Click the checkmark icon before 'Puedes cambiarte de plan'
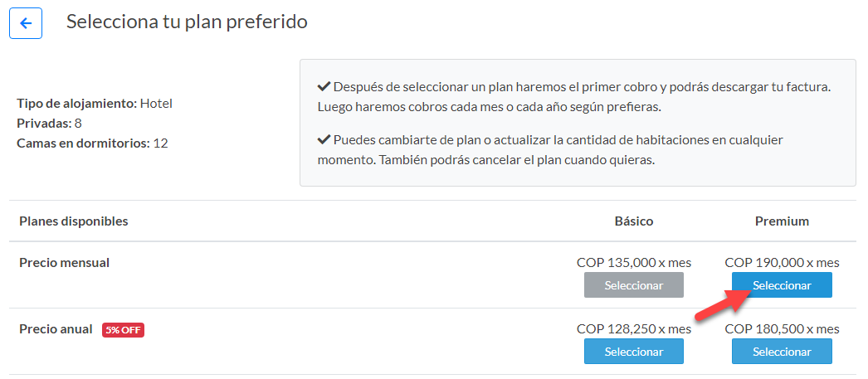 (324, 140)
